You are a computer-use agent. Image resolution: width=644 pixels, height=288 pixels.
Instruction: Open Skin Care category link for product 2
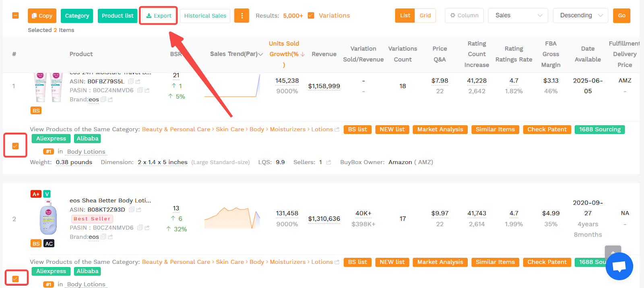(230, 262)
